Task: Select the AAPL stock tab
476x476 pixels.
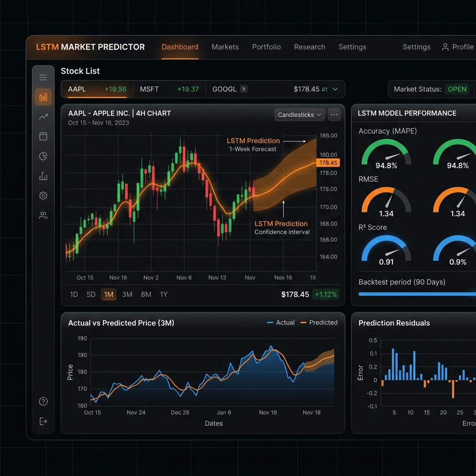Action: pyautogui.click(x=97, y=89)
